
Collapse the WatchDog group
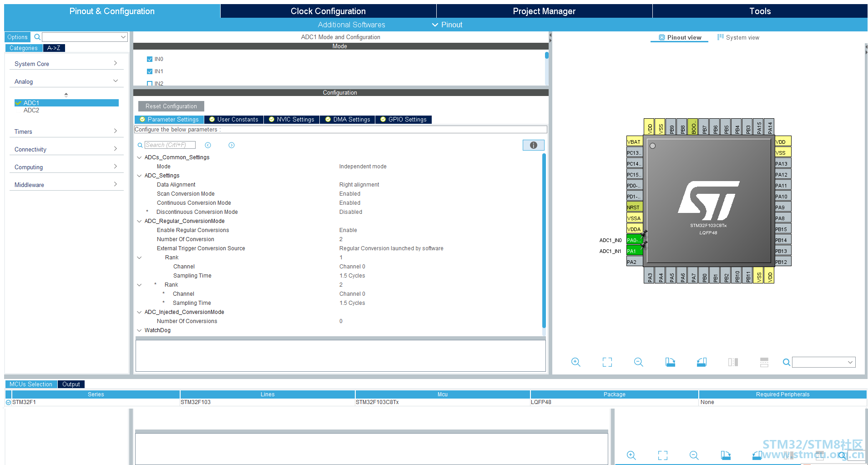tap(139, 330)
